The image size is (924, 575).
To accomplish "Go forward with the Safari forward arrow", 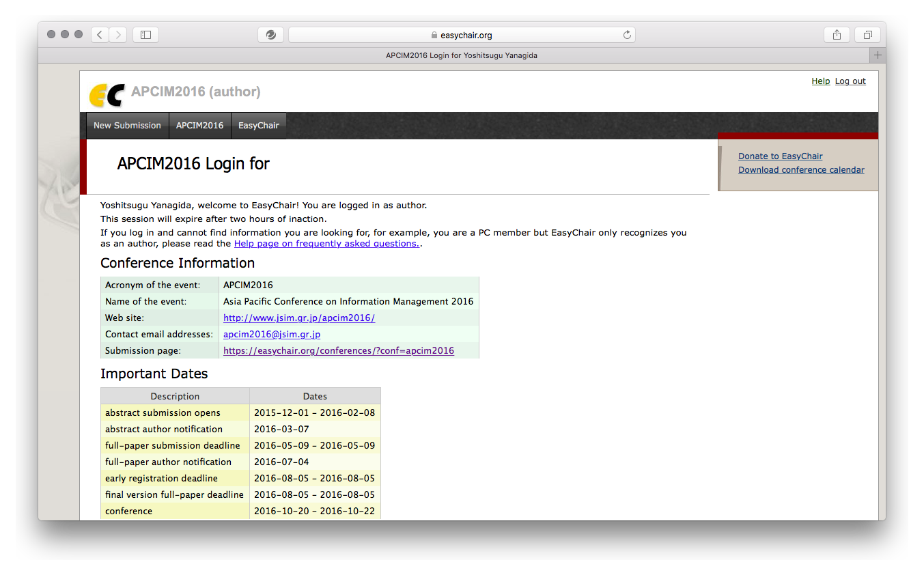I will point(118,35).
